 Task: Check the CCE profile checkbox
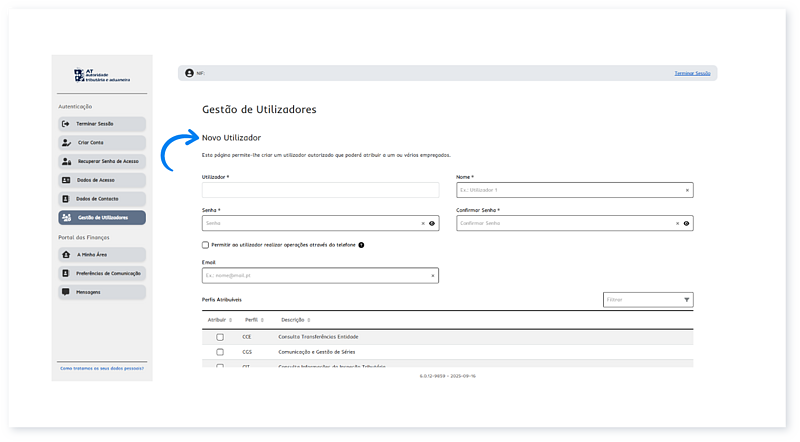[x=220, y=337]
